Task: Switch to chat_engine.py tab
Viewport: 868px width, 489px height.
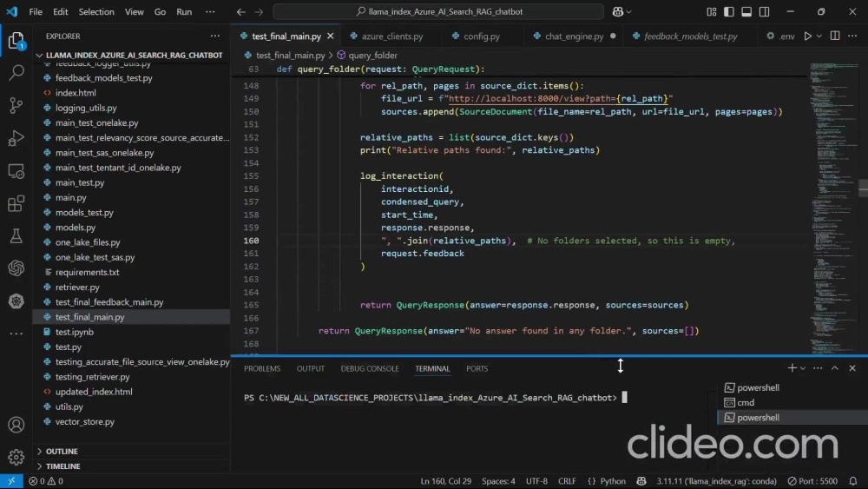Action: coord(574,36)
